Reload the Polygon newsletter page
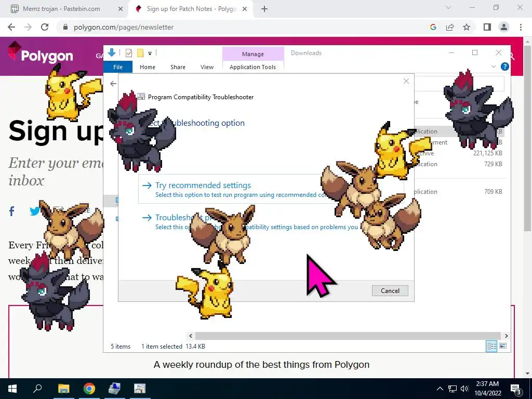This screenshot has width=532, height=399. tap(45, 27)
